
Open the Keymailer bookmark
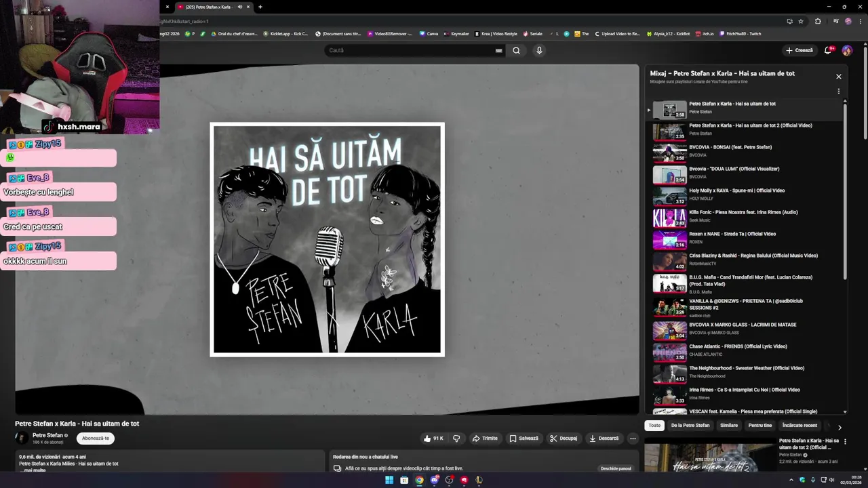(456, 33)
